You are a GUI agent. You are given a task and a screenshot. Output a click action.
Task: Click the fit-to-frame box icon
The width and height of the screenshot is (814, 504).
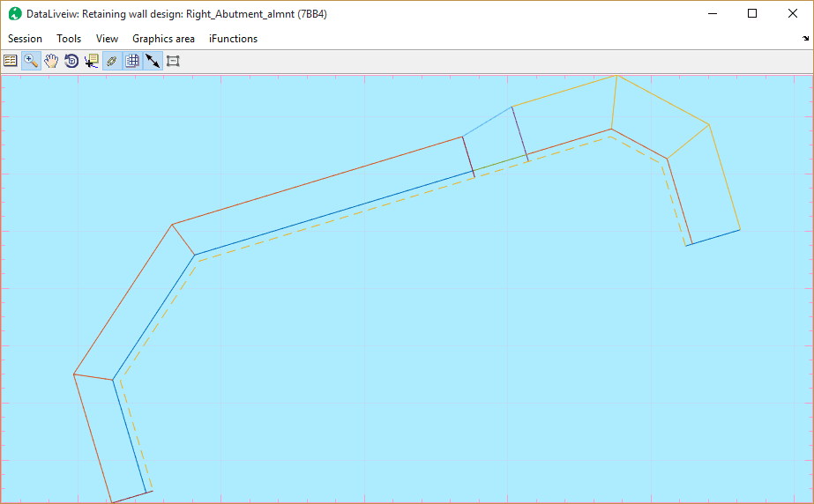pyautogui.click(x=173, y=61)
